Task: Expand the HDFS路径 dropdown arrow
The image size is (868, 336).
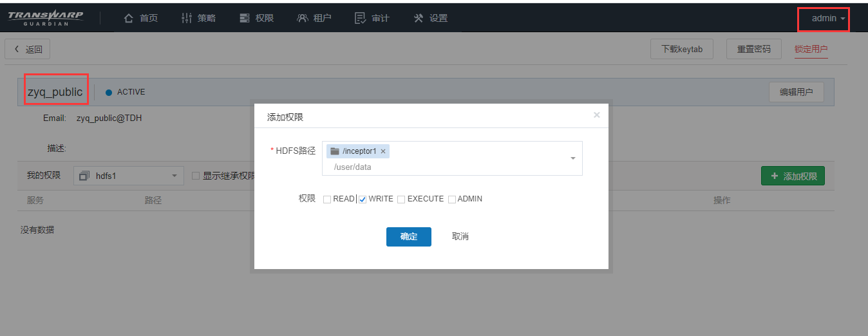Action: point(573,158)
